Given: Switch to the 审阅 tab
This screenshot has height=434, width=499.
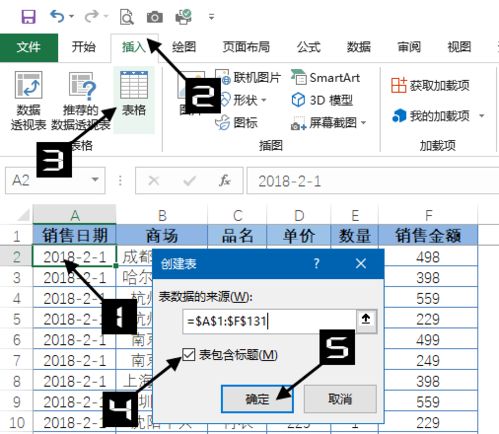Looking at the screenshot, I should (409, 47).
